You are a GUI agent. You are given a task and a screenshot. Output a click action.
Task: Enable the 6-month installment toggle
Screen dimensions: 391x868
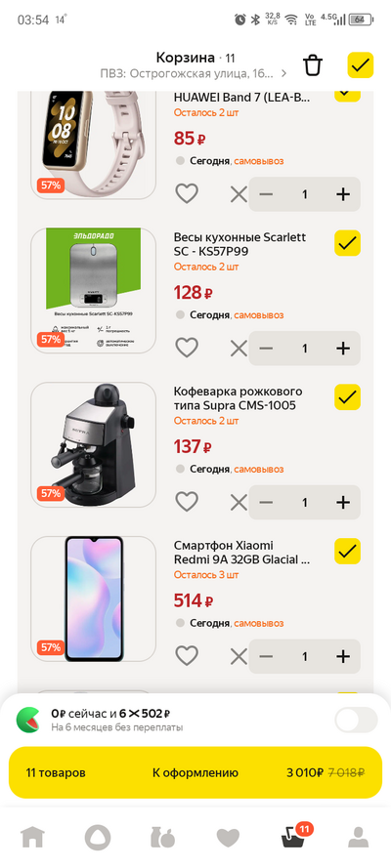[x=356, y=721]
